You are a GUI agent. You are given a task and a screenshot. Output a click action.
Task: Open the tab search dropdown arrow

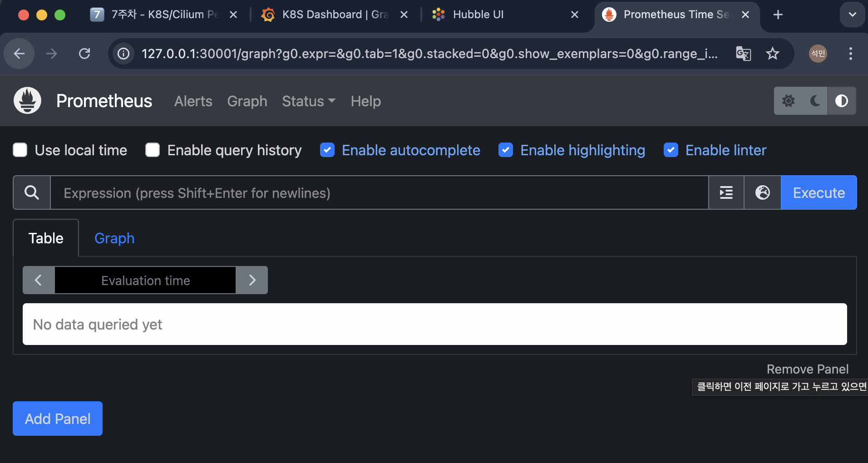[853, 15]
